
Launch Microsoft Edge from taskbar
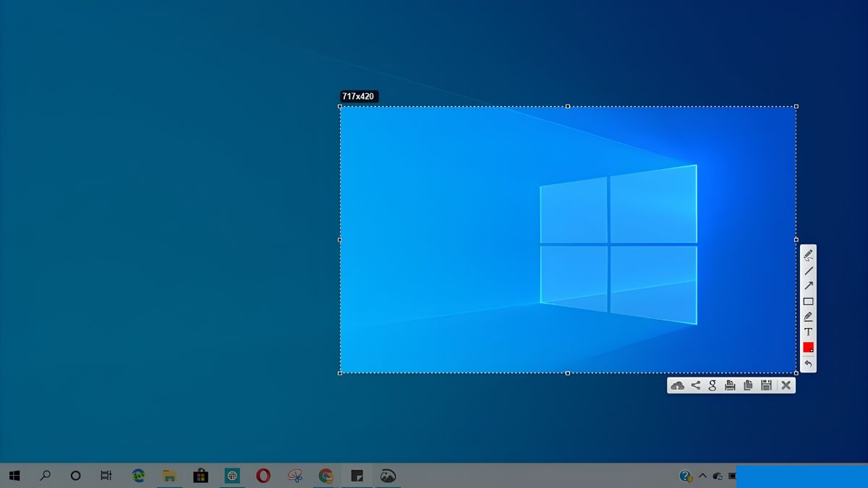(138, 476)
